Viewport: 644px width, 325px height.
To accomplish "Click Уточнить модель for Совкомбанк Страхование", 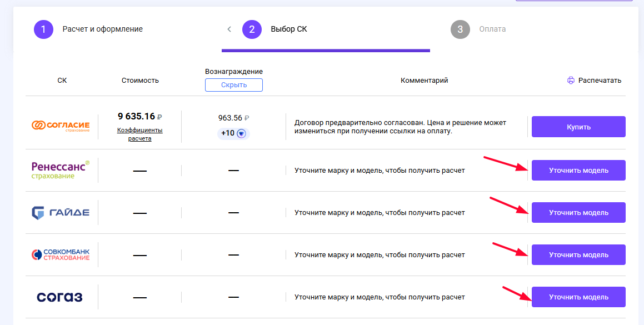I will tap(578, 255).
